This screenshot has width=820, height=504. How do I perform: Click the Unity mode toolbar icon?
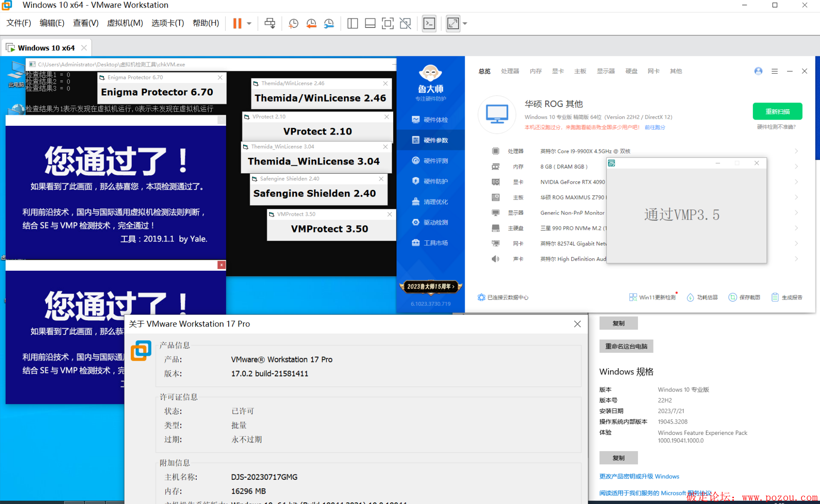coord(405,23)
